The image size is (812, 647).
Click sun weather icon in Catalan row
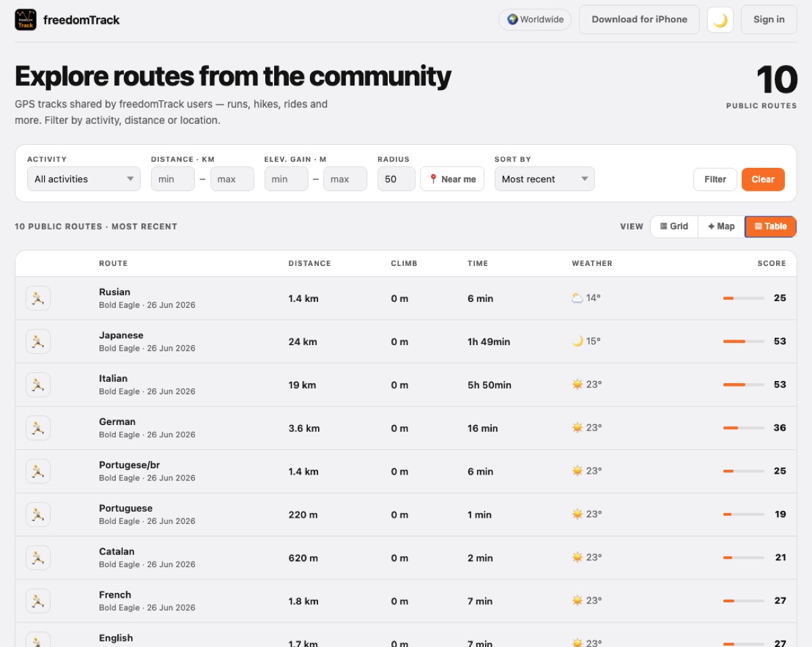click(577, 558)
